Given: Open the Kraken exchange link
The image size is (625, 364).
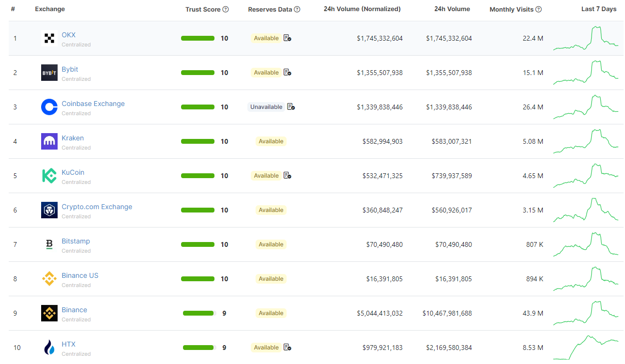Looking at the screenshot, I should click(x=73, y=138).
